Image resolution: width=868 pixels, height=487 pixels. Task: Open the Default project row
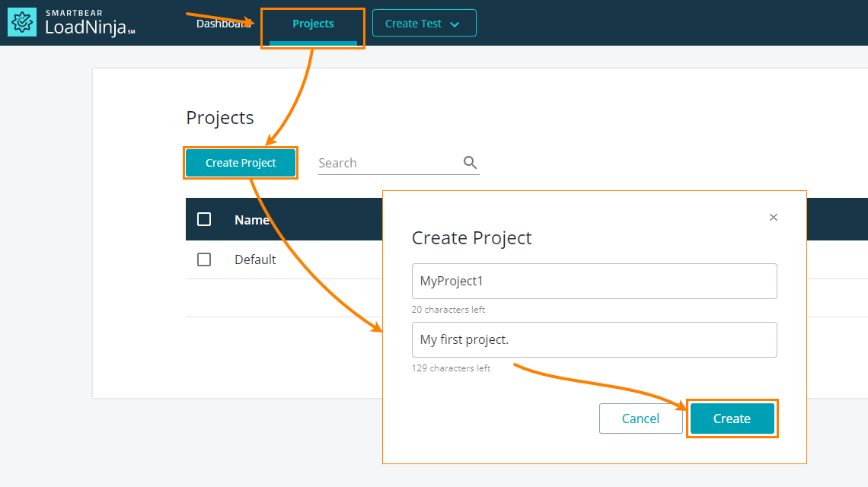[255, 259]
